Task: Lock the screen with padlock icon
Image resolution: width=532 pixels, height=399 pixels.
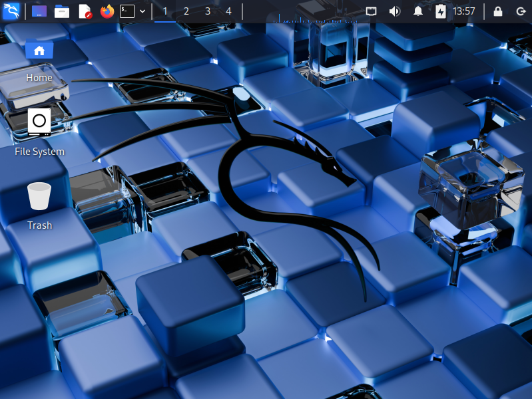Action: pyautogui.click(x=498, y=11)
